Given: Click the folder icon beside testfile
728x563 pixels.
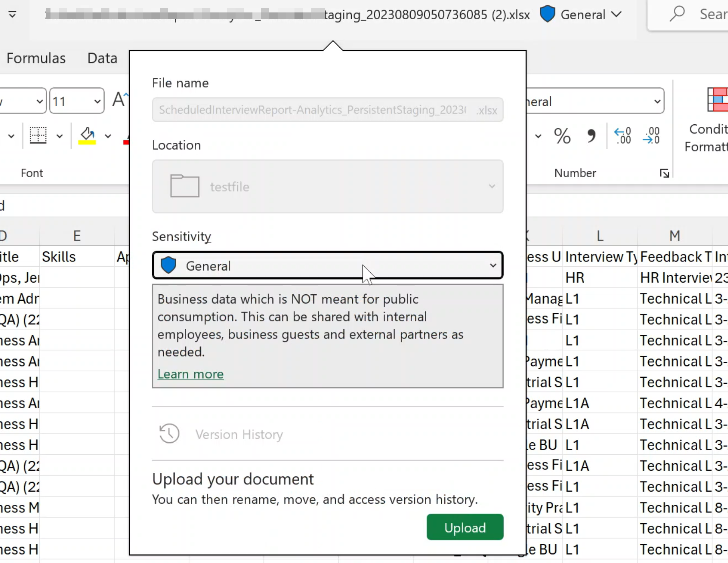Looking at the screenshot, I should (x=185, y=186).
